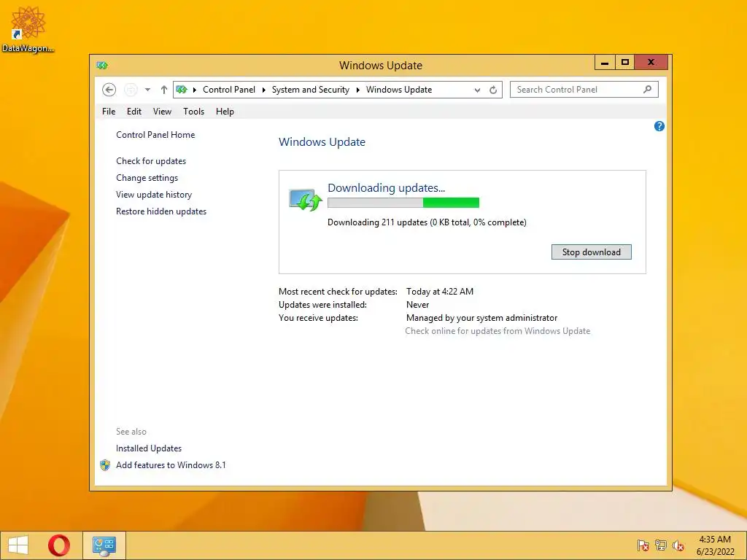Image resolution: width=747 pixels, height=560 pixels.
Task: Click the search magnifier icon
Action: click(648, 89)
